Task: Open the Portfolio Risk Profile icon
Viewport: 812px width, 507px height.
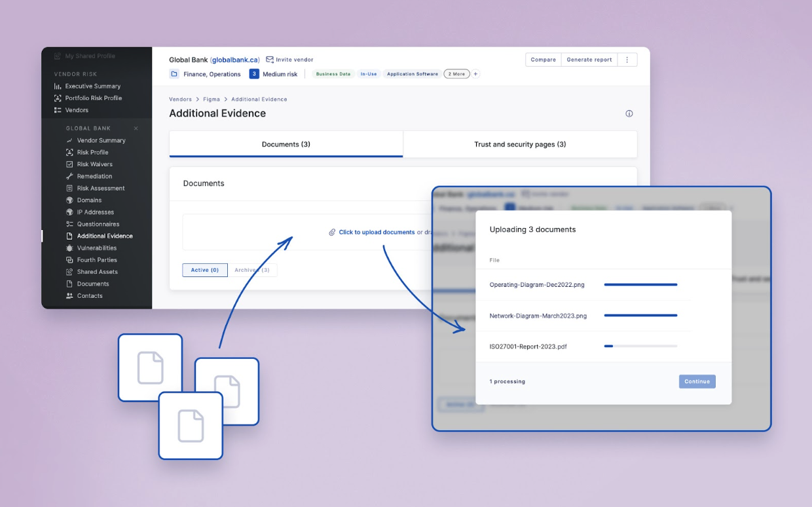Action: click(x=59, y=98)
